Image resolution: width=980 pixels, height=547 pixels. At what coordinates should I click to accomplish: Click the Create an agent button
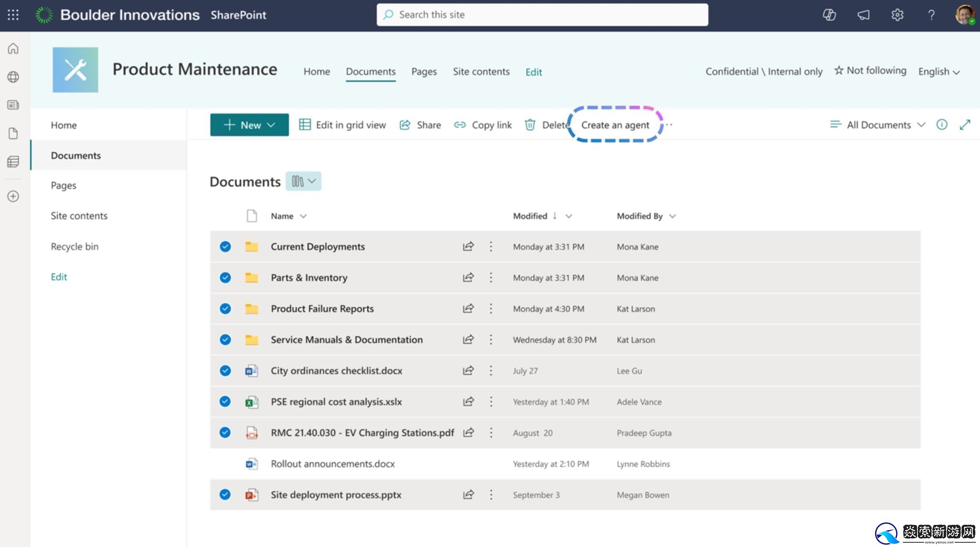pos(615,125)
